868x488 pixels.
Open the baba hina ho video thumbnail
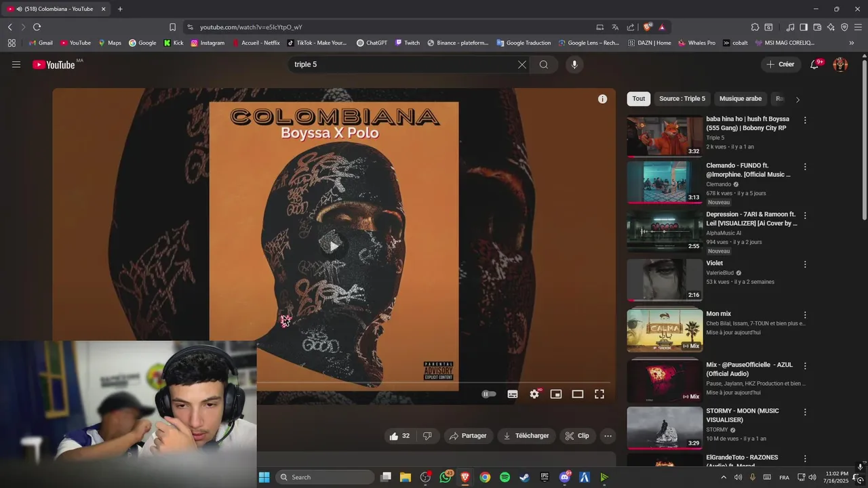pyautogui.click(x=665, y=136)
